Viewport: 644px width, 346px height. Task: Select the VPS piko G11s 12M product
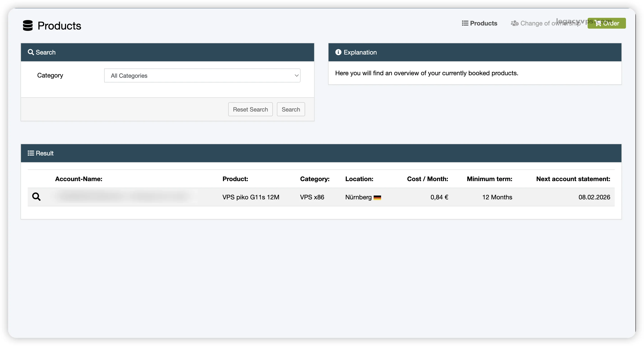point(251,197)
